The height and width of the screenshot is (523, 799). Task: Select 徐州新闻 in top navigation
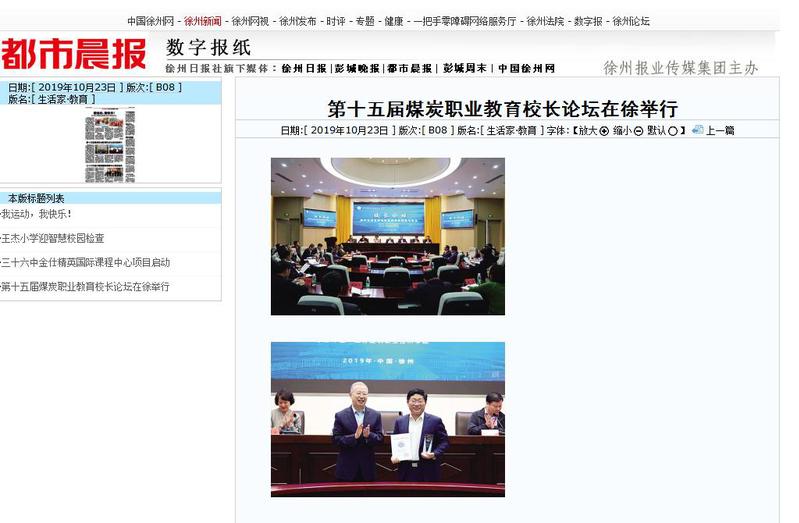203,21
